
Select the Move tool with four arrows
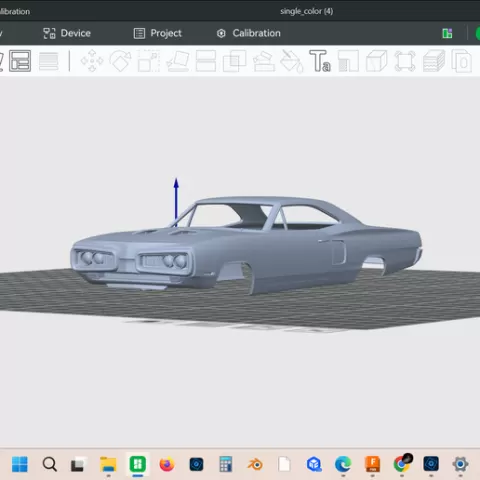(92, 61)
